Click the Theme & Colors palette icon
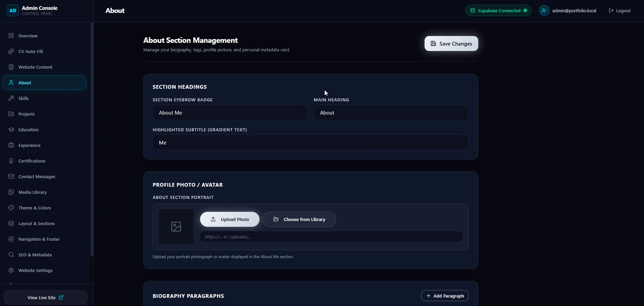644x306 pixels. click(11, 208)
